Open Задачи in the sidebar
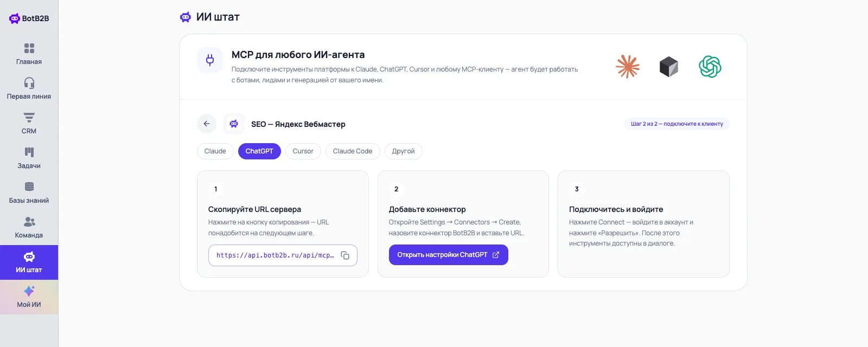 [29, 158]
